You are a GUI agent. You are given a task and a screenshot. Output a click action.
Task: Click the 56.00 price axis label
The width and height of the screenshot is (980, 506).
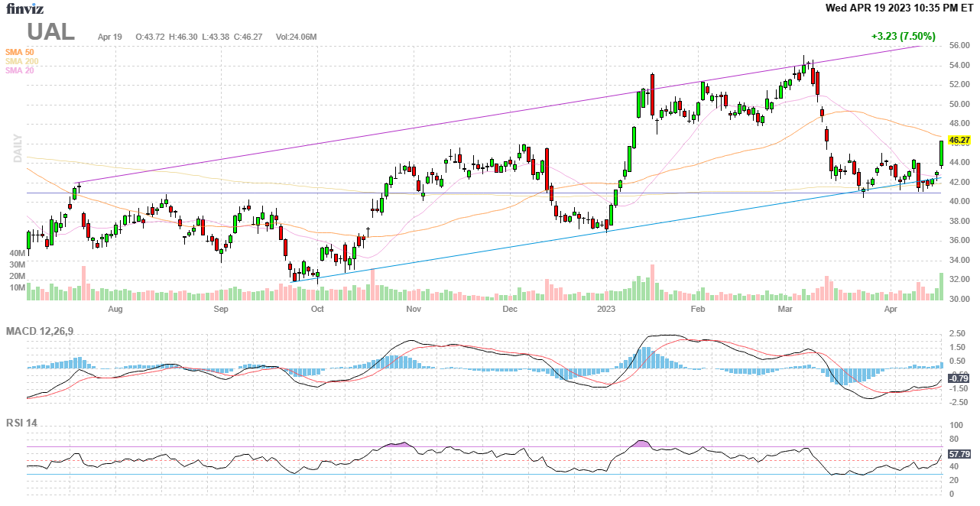959,46
